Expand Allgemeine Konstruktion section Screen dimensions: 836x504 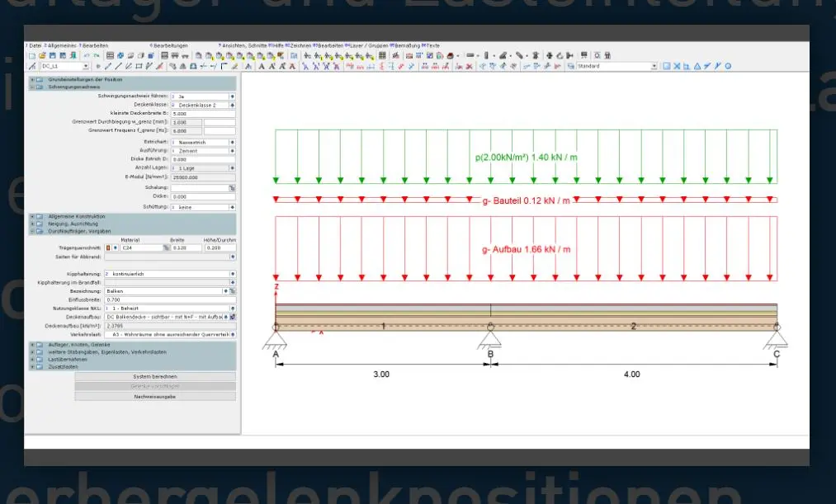click(x=32, y=217)
